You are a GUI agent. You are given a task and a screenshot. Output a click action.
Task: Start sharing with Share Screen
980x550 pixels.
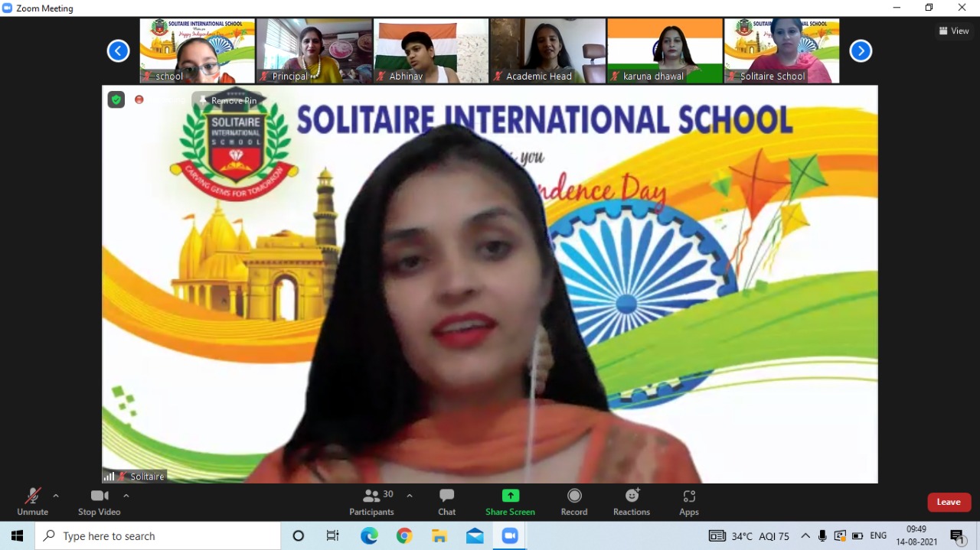pos(510,503)
